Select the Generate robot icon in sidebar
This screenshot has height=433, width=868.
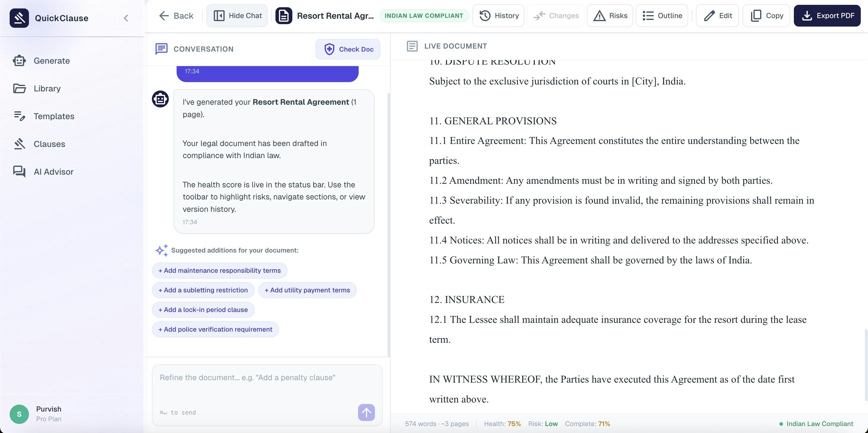click(x=19, y=61)
